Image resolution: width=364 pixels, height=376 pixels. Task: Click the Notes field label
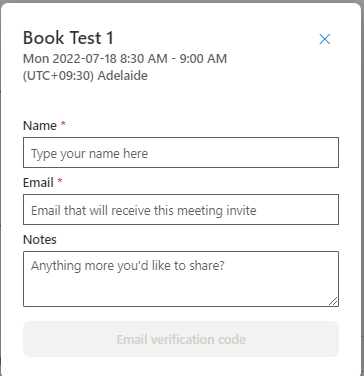tap(40, 240)
